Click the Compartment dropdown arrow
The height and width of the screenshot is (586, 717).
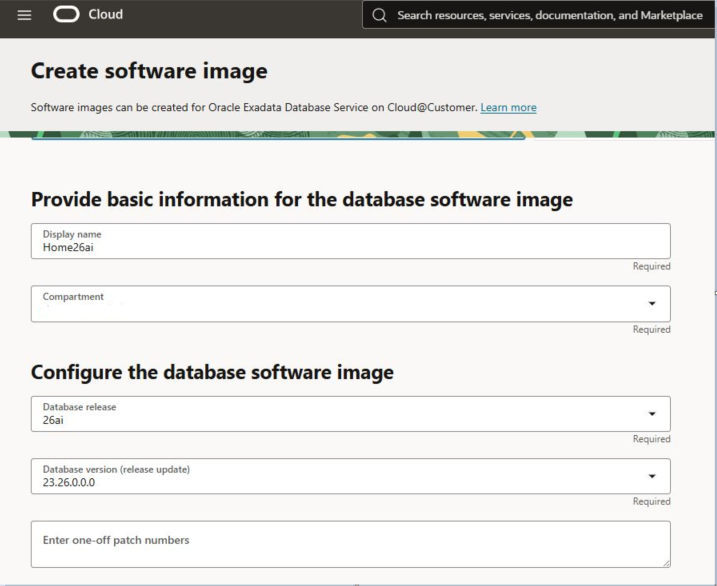pyautogui.click(x=652, y=304)
